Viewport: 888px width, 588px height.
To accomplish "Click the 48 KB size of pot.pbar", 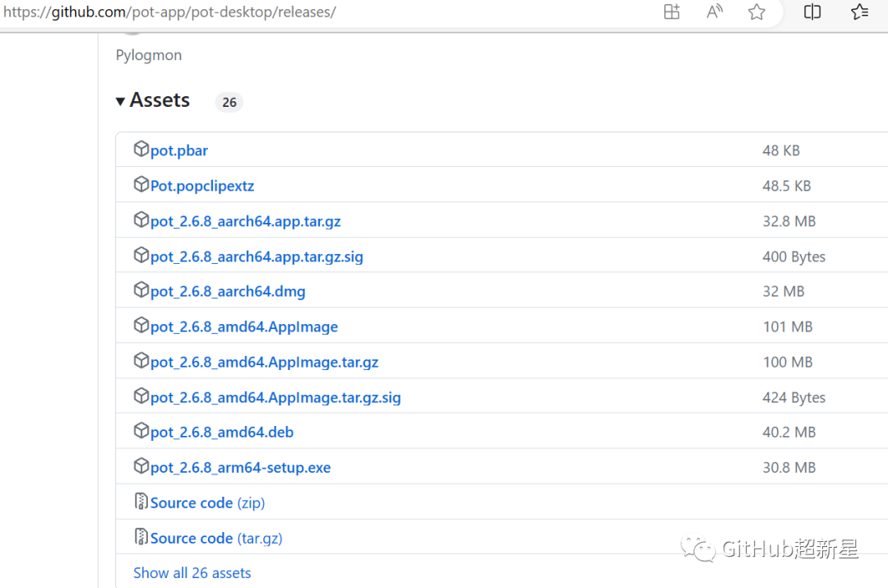I will pyautogui.click(x=781, y=150).
